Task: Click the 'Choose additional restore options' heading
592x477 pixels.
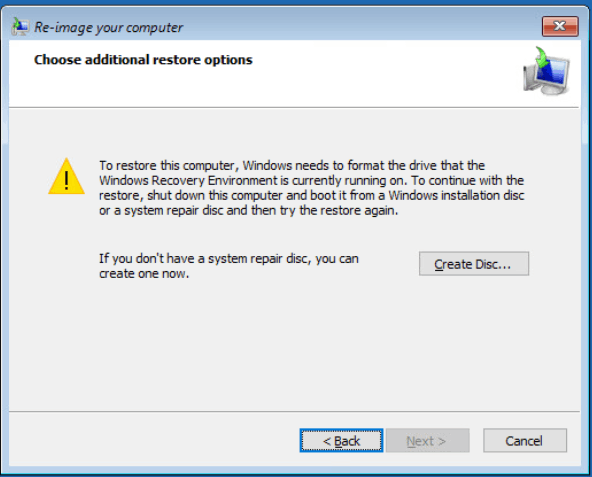Action: click(x=143, y=60)
